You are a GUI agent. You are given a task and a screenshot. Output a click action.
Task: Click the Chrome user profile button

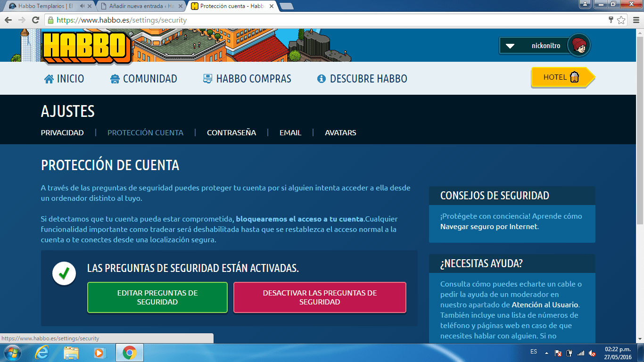point(585,4)
